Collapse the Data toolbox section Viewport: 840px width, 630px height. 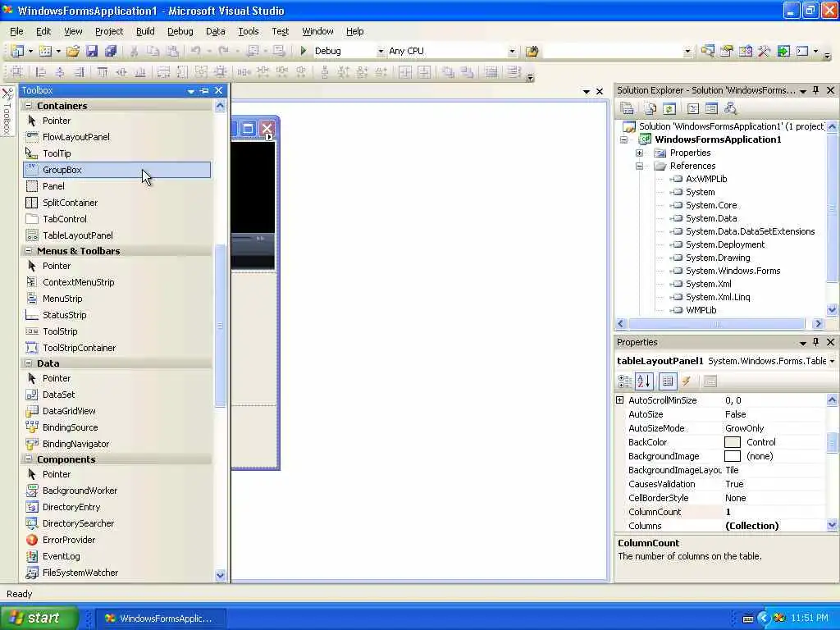pos(29,363)
